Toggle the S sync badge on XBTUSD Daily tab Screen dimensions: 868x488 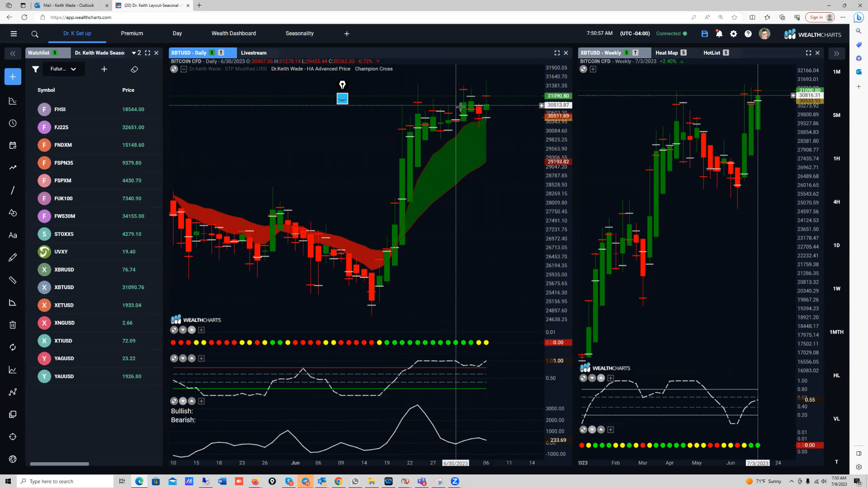pos(212,53)
